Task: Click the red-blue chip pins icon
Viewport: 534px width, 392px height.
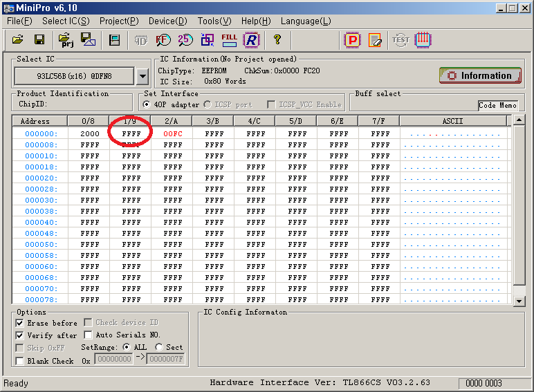Action: tap(423, 40)
